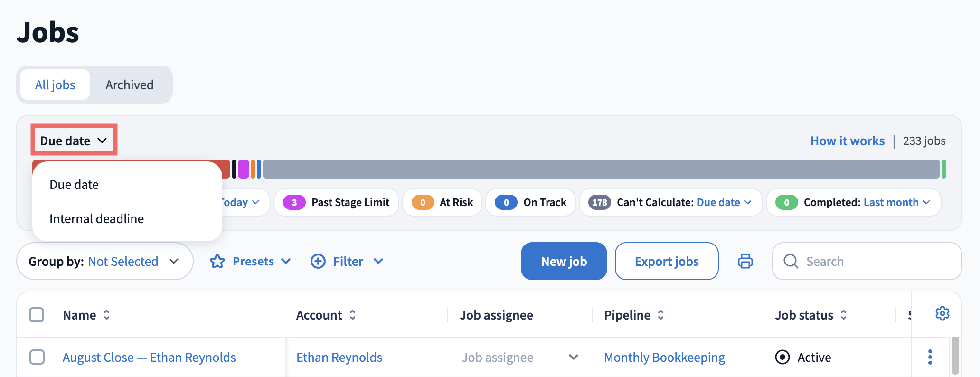Click the Active status radio icon
Screen dimensions: 980x377
pyautogui.click(x=782, y=357)
